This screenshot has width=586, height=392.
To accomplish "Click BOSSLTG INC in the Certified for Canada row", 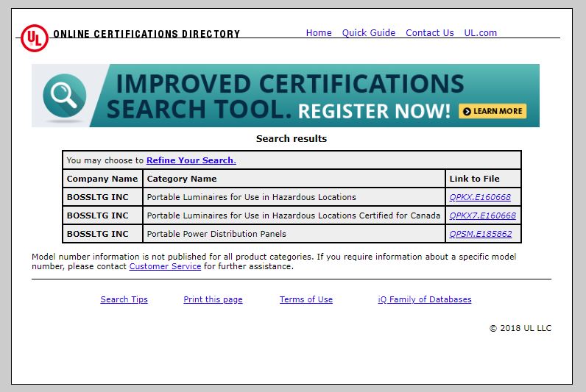I will [97, 215].
